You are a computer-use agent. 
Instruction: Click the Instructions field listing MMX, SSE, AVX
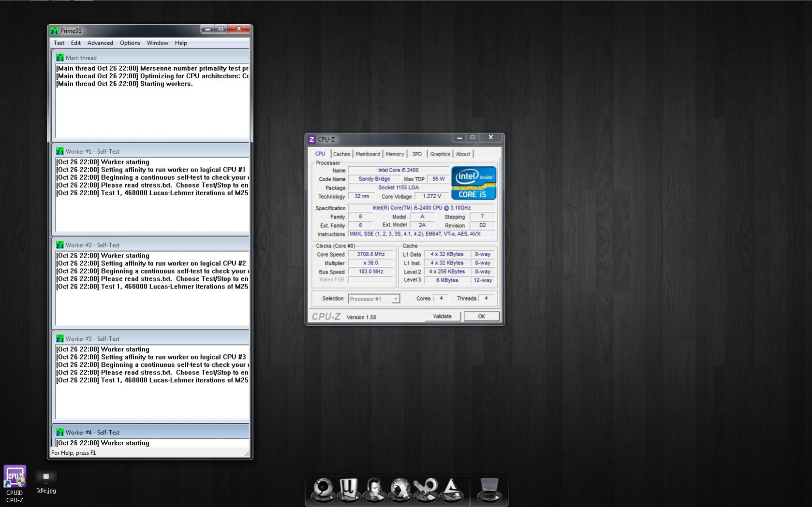point(422,234)
